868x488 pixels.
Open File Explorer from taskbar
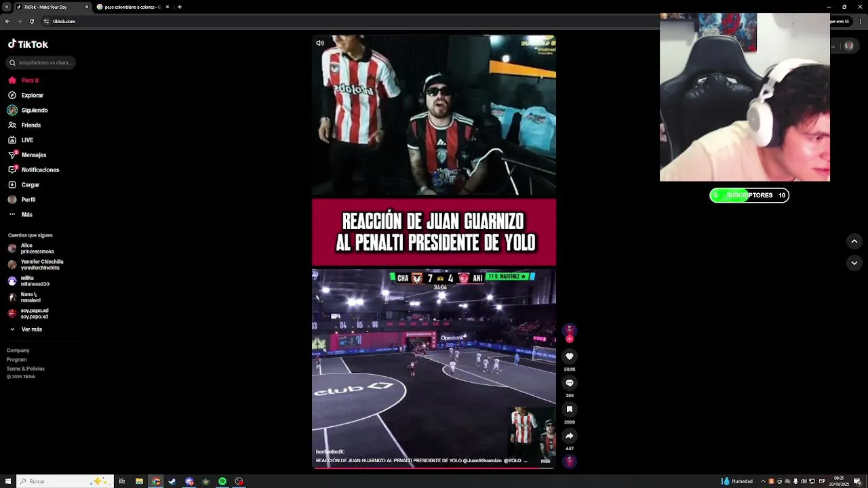click(x=140, y=481)
